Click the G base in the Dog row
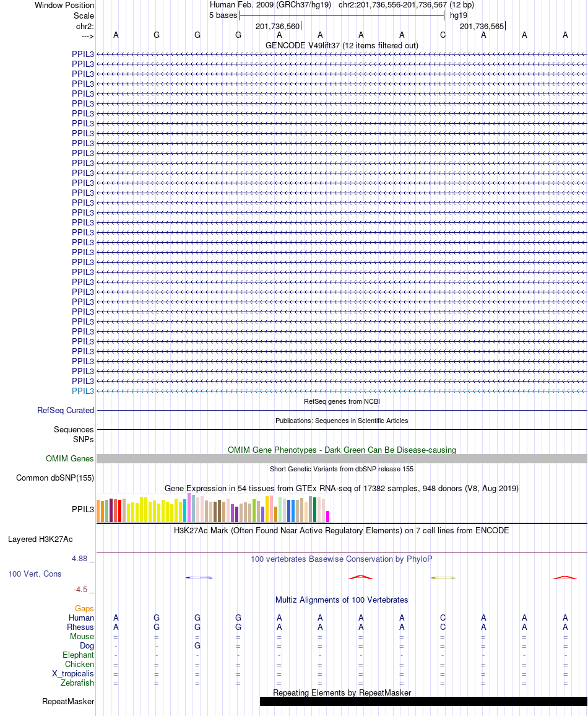Screen dimensions: 588x716 pos(197,645)
